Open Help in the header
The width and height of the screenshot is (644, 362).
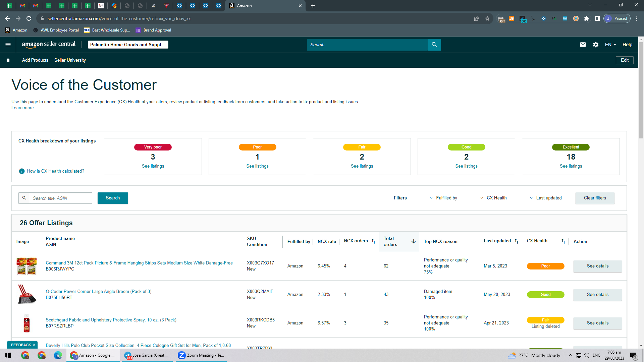tap(627, 45)
